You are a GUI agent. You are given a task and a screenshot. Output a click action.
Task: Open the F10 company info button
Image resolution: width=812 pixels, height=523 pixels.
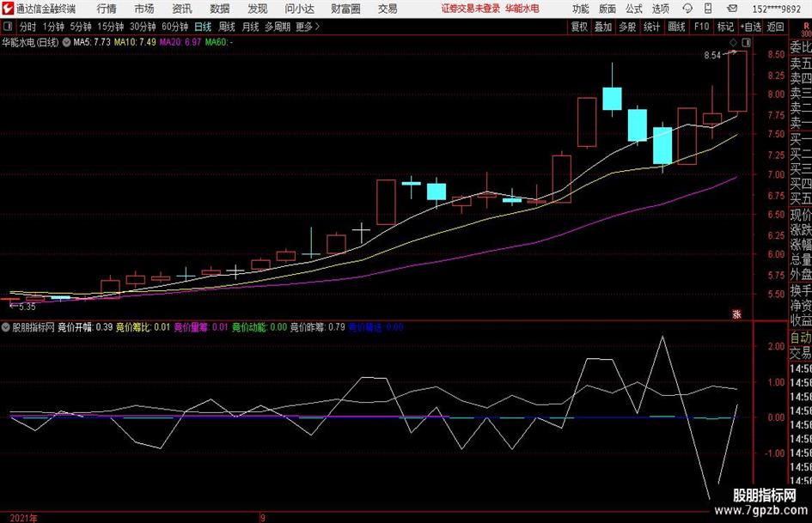pyautogui.click(x=702, y=27)
